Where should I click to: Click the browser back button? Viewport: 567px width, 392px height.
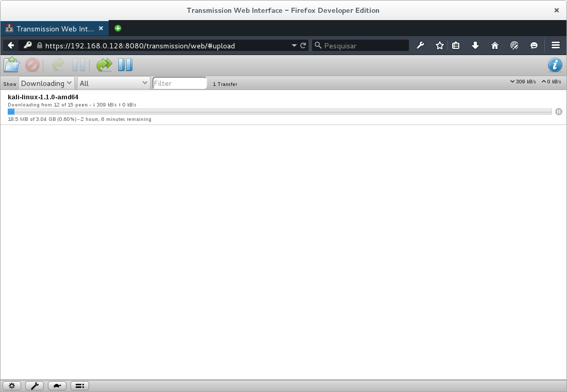11,45
